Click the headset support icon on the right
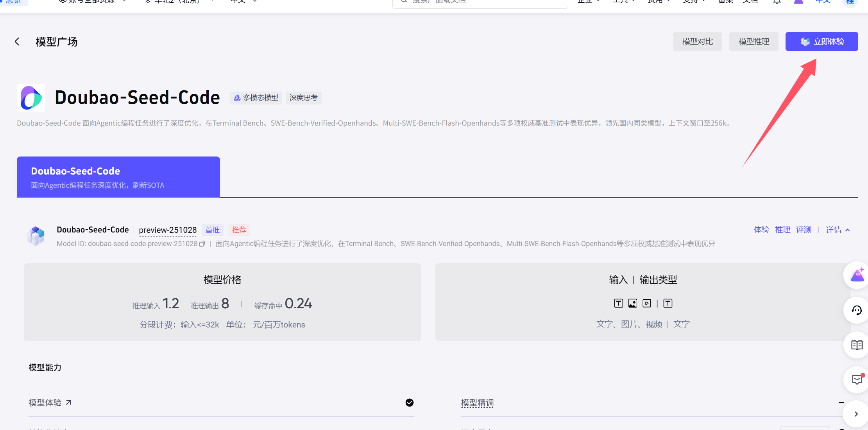 [x=856, y=310]
